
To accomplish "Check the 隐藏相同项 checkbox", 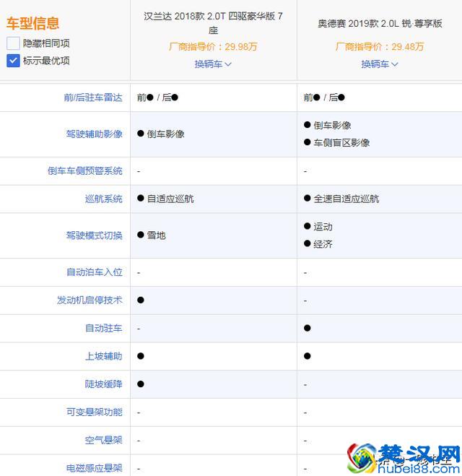I will [13, 43].
